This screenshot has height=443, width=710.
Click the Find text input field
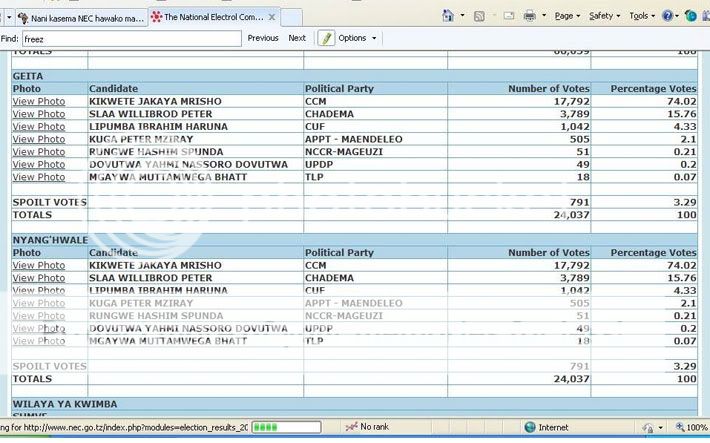tap(130, 38)
